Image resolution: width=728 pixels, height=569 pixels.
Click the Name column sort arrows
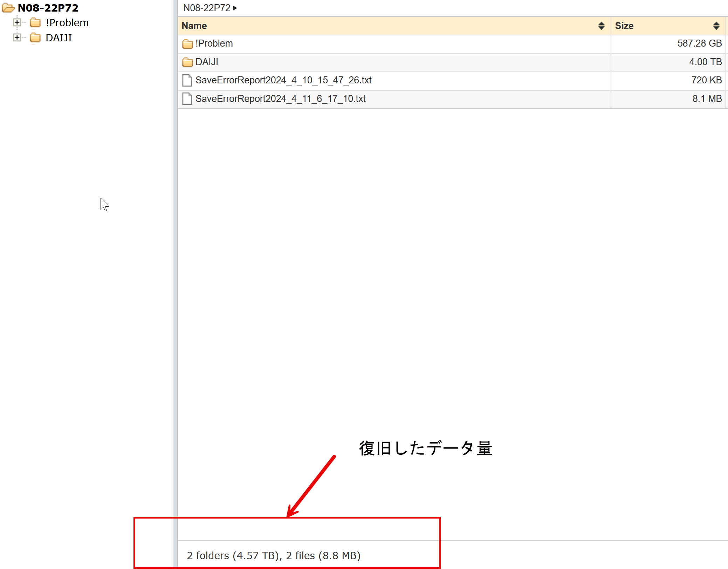(x=601, y=26)
